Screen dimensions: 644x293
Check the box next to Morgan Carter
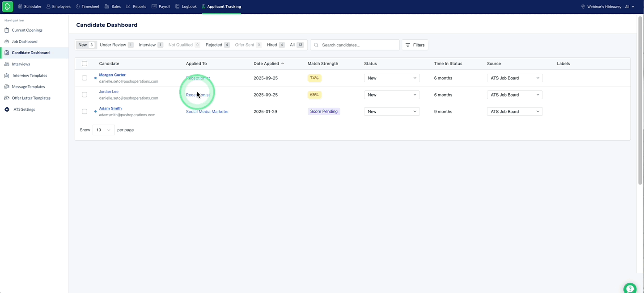click(85, 78)
